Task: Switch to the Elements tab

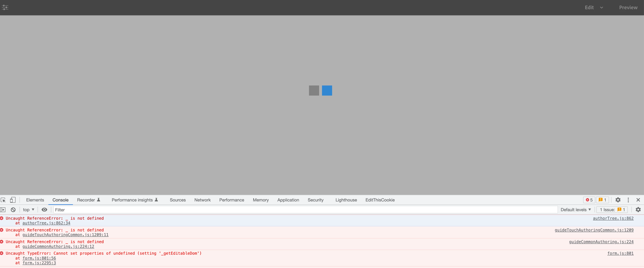Action: [x=35, y=200]
